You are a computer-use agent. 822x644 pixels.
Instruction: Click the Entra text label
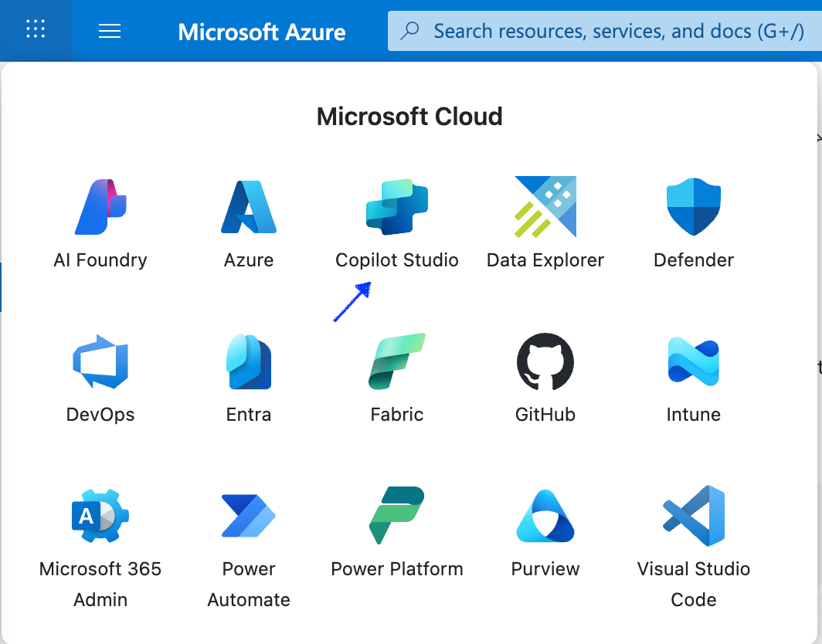click(x=249, y=415)
